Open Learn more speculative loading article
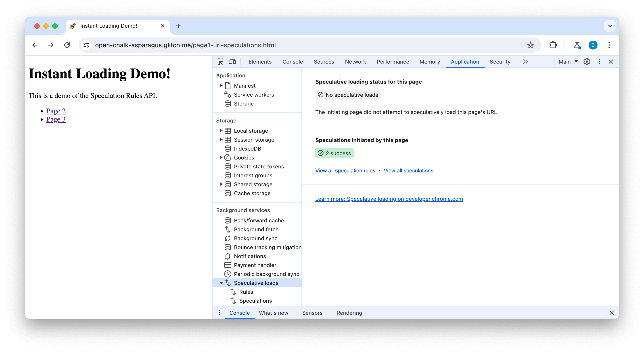Viewport: 644px width, 352px height. point(389,199)
